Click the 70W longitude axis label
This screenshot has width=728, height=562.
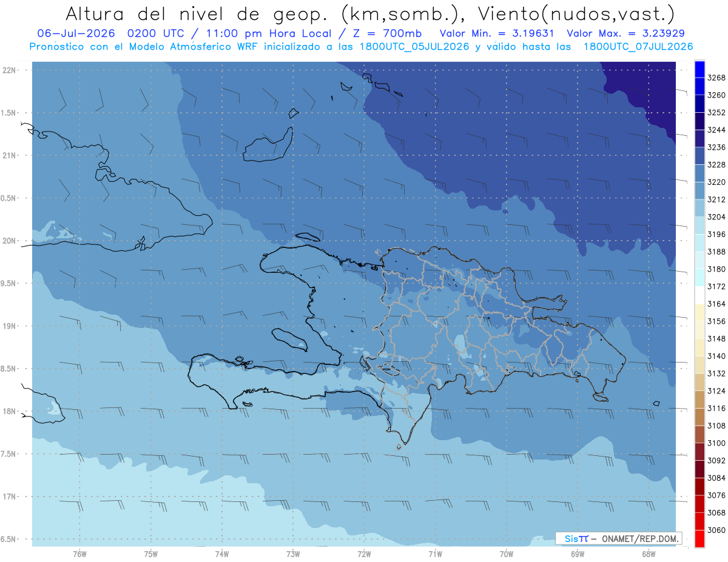pos(507,554)
